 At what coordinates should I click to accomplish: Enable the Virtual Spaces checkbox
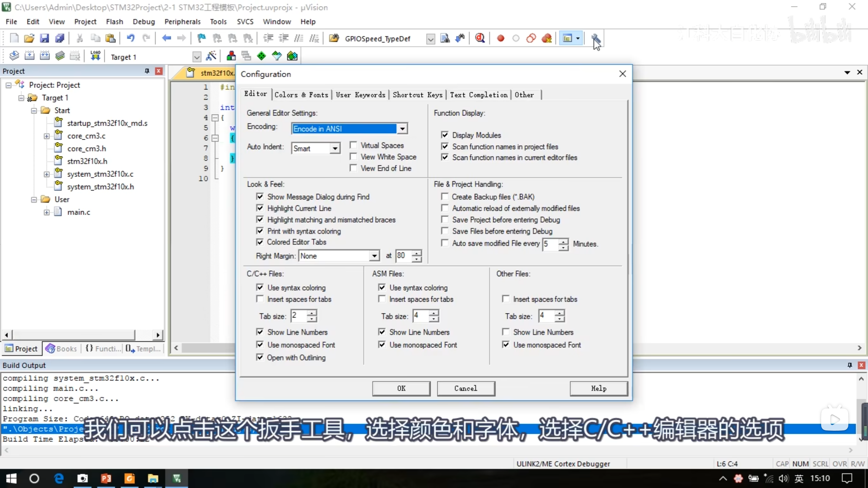pyautogui.click(x=353, y=145)
